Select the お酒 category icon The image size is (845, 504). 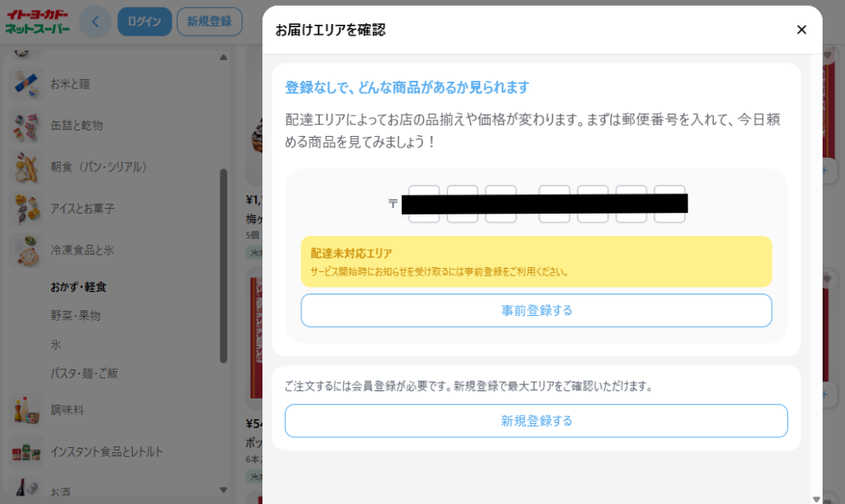click(26, 488)
